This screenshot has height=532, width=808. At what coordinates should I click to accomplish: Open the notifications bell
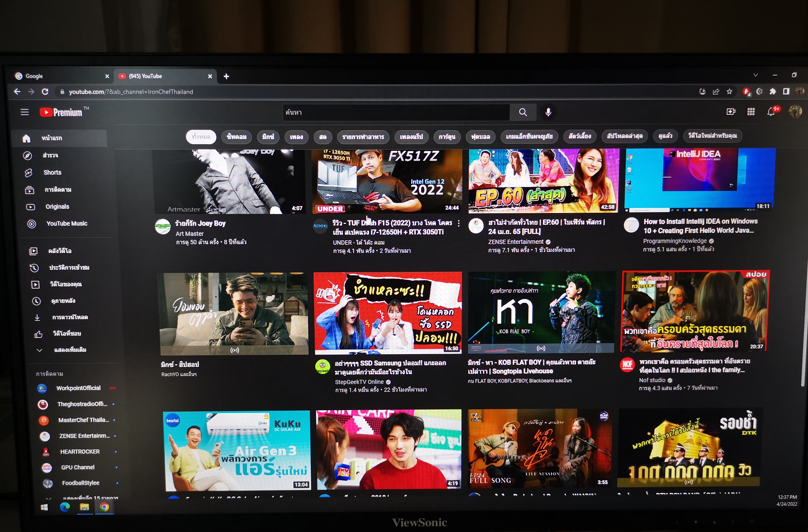coord(771,112)
